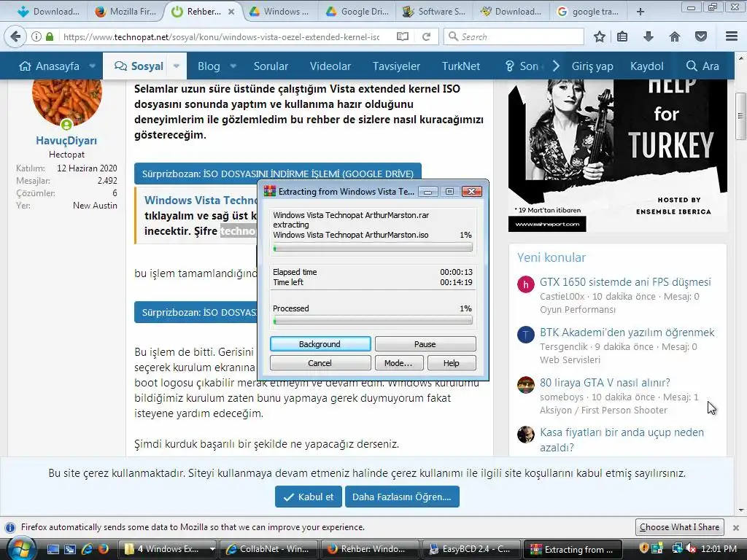Open site information icon in address bar

point(36,36)
